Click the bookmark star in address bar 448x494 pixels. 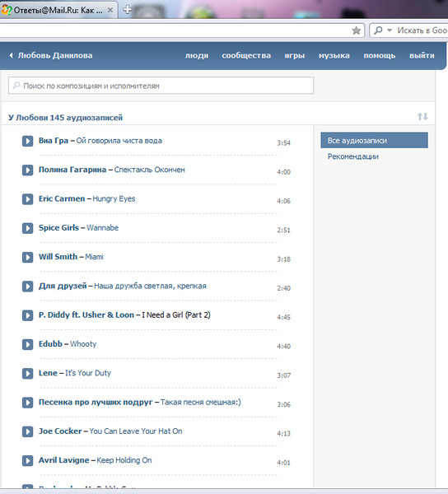pos(357,30)
